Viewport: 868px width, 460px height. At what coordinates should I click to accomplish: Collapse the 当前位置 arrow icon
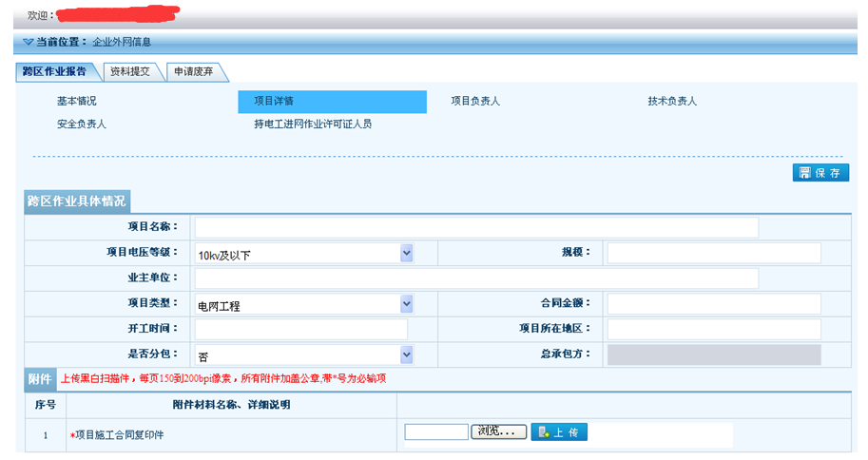[x=28, y=42]
